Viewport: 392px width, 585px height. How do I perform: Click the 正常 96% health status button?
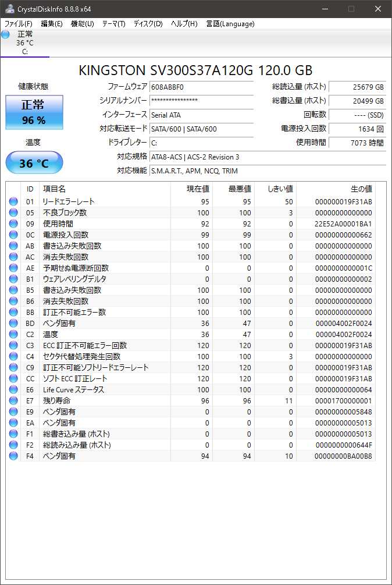coord(34,112)
